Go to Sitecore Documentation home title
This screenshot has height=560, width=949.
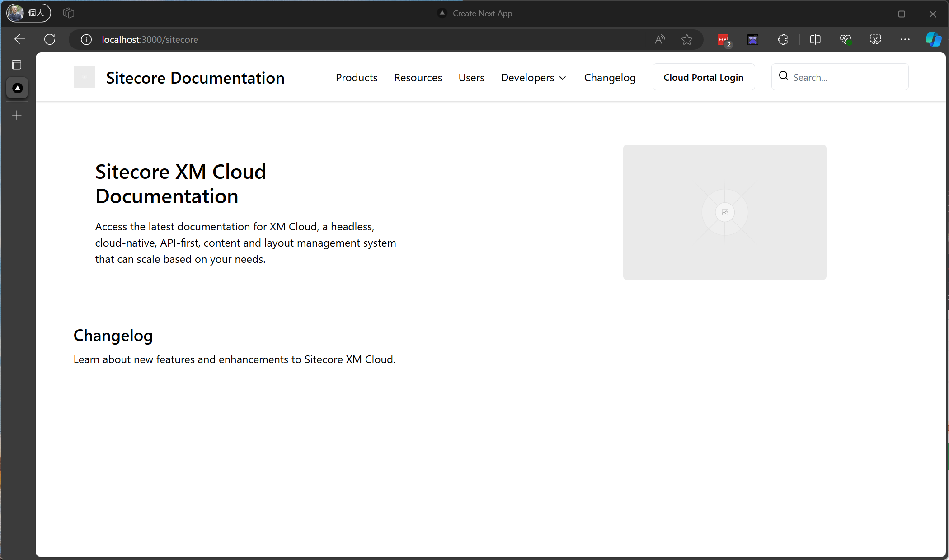click(195, 78)
